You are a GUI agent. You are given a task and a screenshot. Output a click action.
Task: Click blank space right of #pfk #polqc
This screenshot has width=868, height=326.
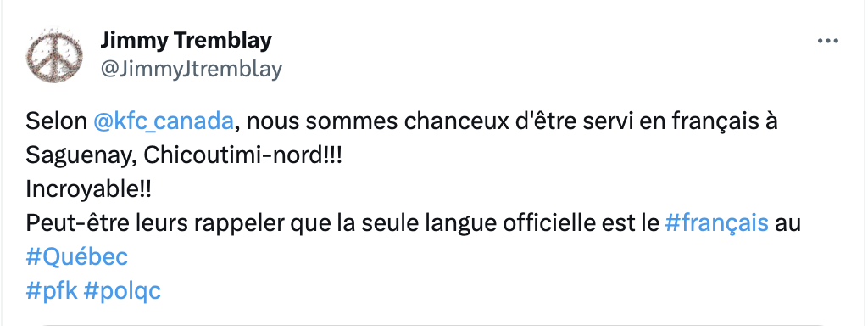tap(498, 291)
